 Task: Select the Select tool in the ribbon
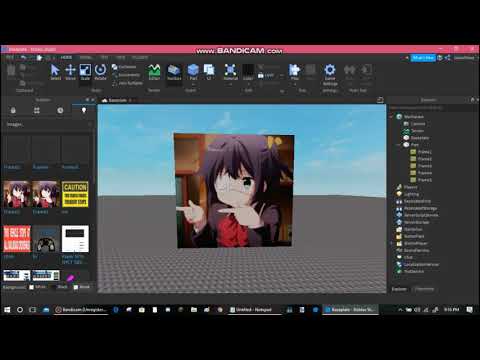55,72
